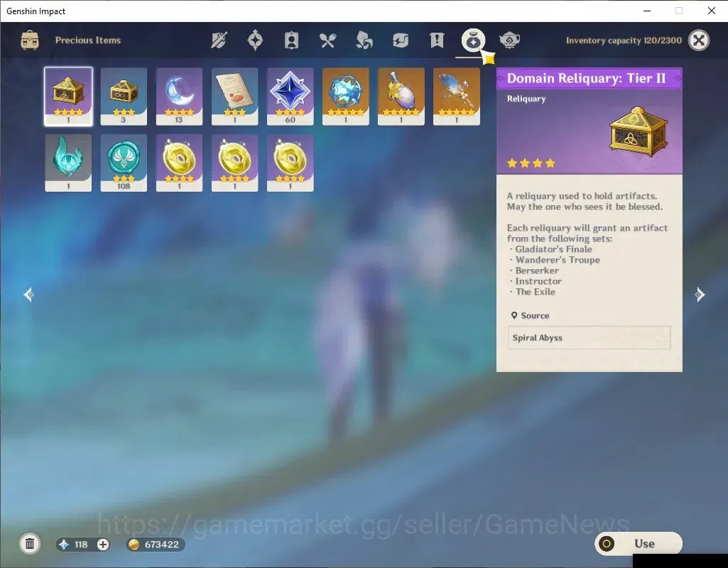Image resolution: width=728 pixels, height=568 pixels.
Task: Open the Quest items tab
Action: [436, 40]
